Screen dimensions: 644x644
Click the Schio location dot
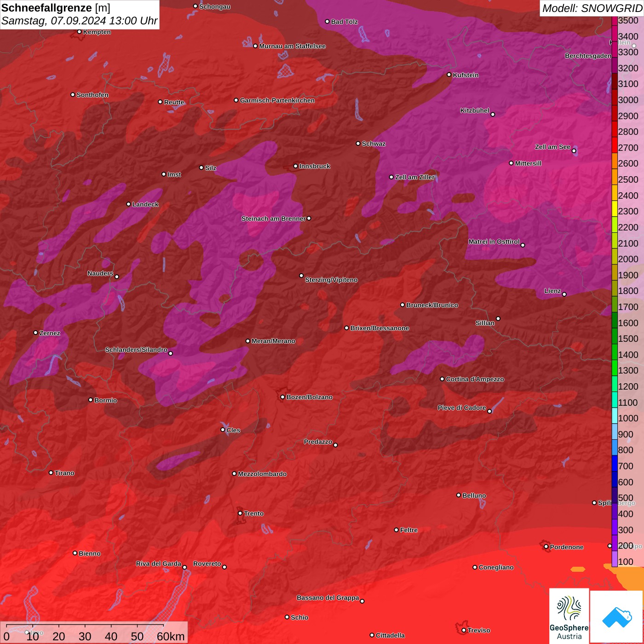click(287, 617)
